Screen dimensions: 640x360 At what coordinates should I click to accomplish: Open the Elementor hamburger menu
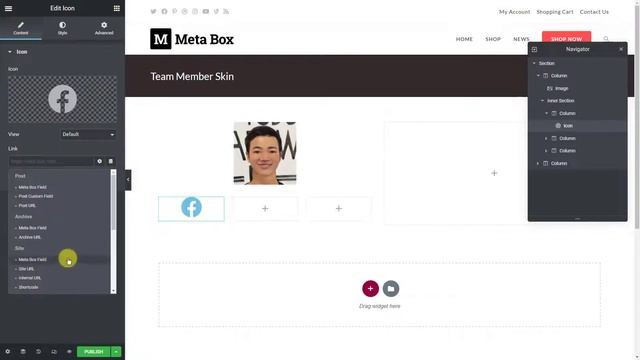tap(8, 8)
